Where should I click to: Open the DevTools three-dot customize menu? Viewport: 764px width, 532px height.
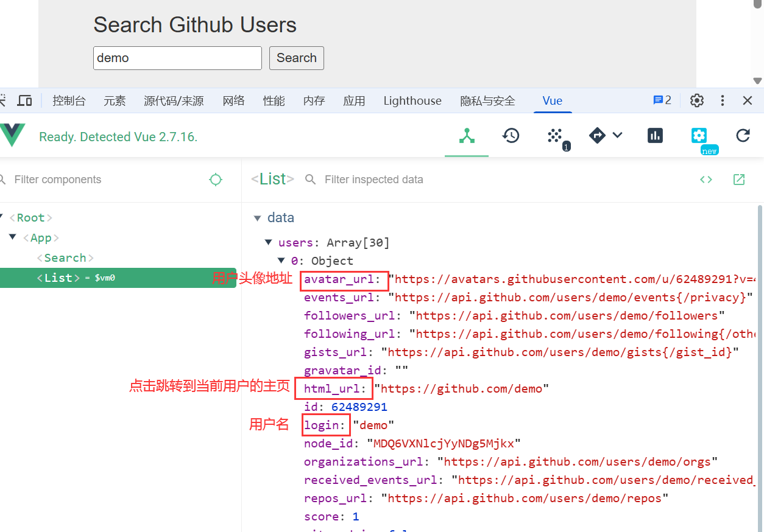[723, 100]
